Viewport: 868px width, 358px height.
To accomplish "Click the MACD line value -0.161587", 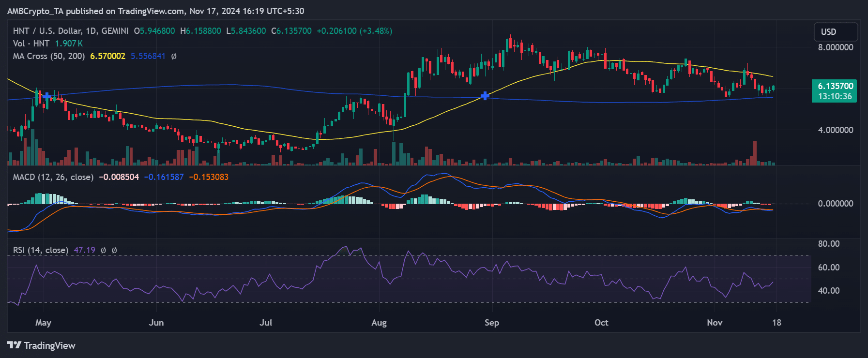I will (164, 177).
